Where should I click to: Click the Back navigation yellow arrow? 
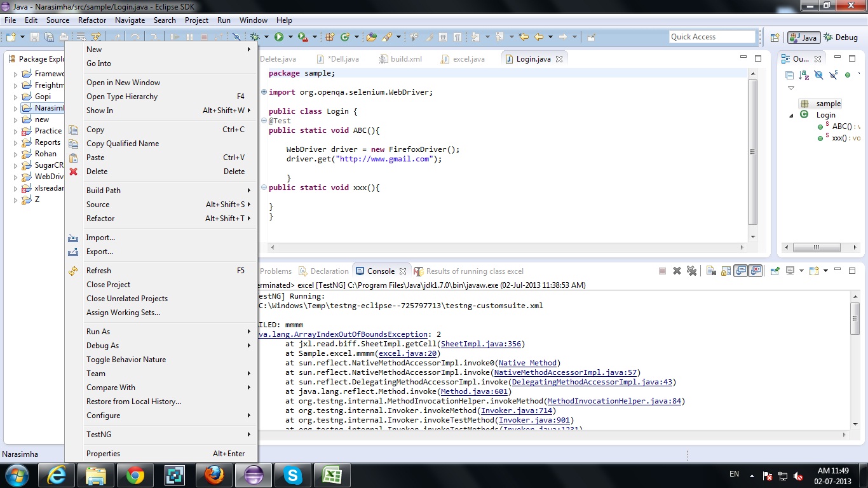coord(539,37)
